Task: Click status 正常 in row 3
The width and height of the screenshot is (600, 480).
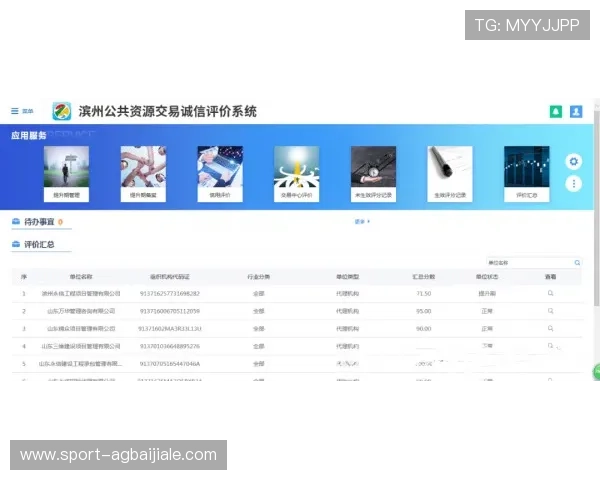Action: (487, 329)
